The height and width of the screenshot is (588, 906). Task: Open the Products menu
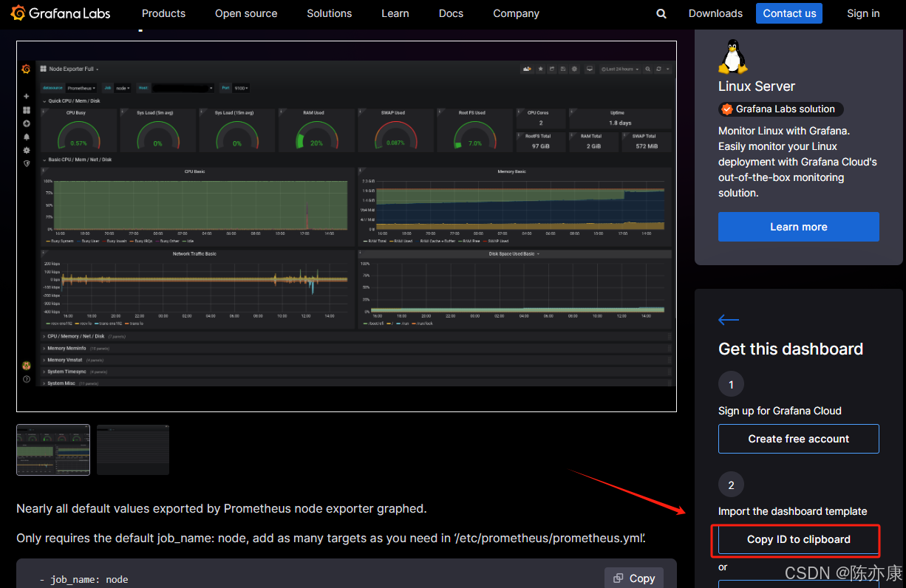[163, 13]
